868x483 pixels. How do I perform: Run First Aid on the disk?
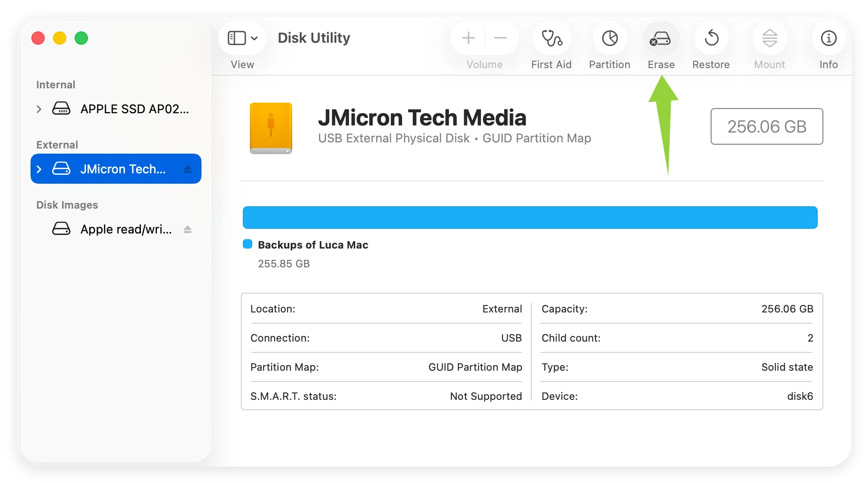click(x=551, y=38)
